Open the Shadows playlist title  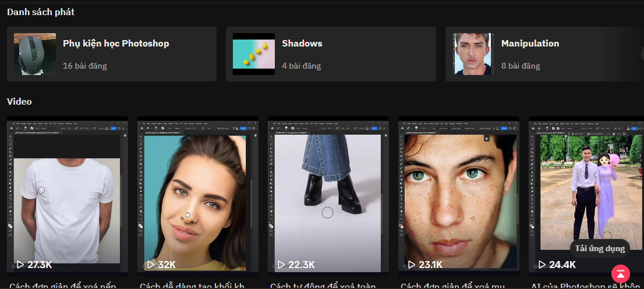[x=302, y=44]
